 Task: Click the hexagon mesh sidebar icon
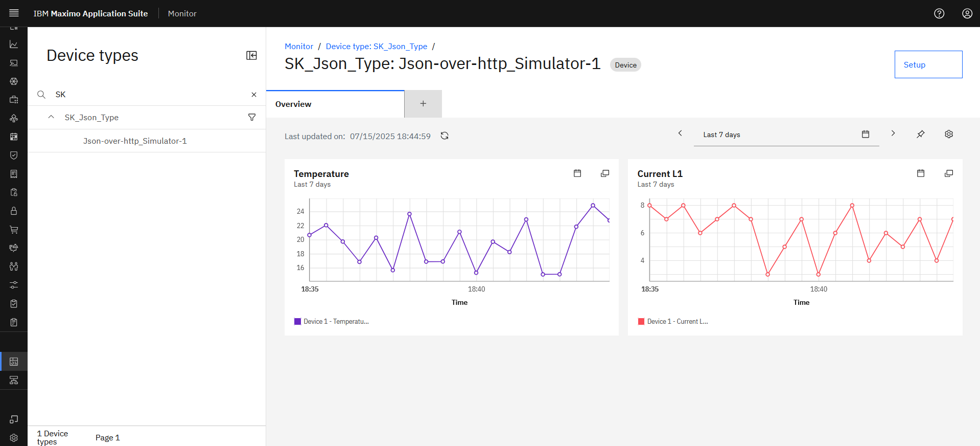tap(14, 81)
